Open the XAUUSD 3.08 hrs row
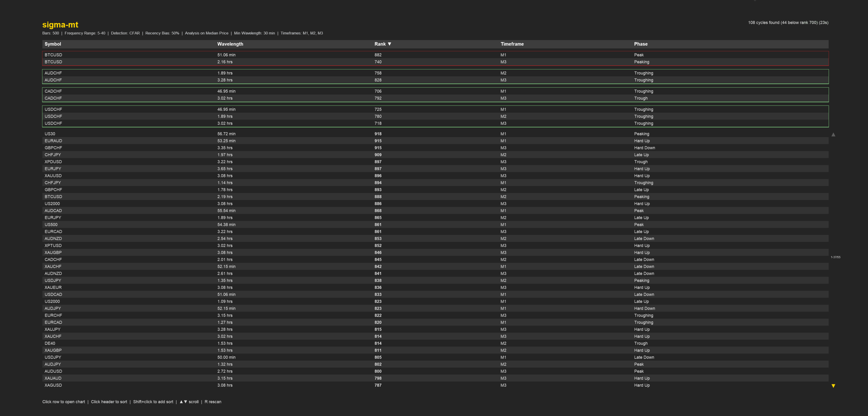868x416 pixels. click(225, 176)
